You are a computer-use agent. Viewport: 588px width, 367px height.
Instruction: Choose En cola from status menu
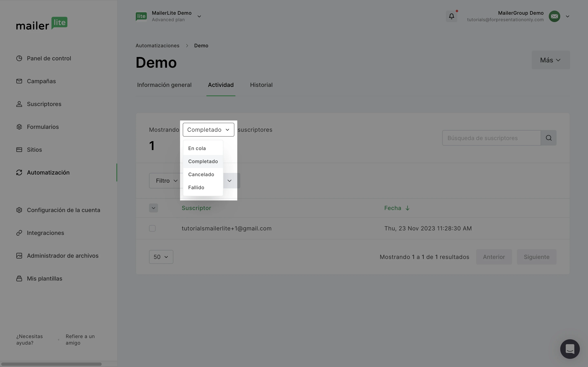tap(197, 149)
